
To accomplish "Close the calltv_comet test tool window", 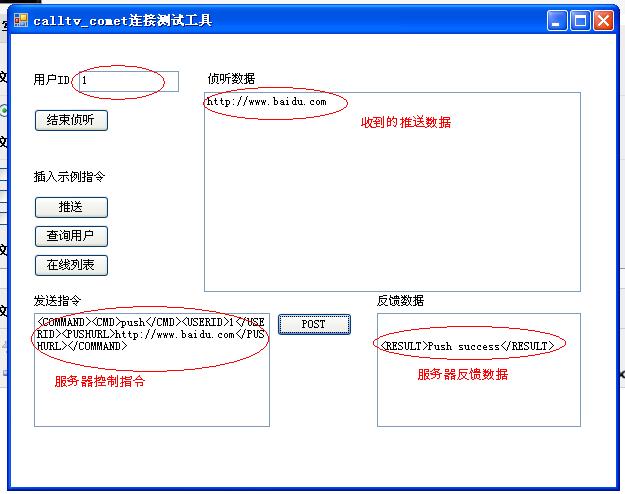I will [x=603, y=20].
